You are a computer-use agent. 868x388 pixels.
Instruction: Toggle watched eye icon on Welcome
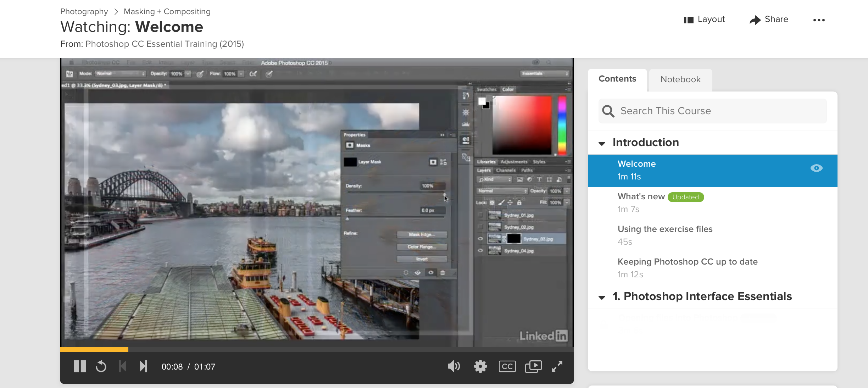(816, 168)
